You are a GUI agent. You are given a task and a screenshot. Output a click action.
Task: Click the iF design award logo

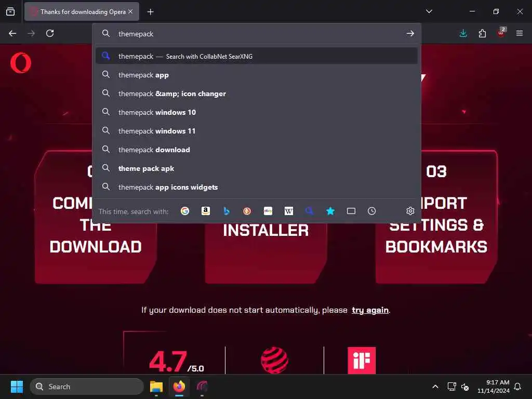point(362,361)
